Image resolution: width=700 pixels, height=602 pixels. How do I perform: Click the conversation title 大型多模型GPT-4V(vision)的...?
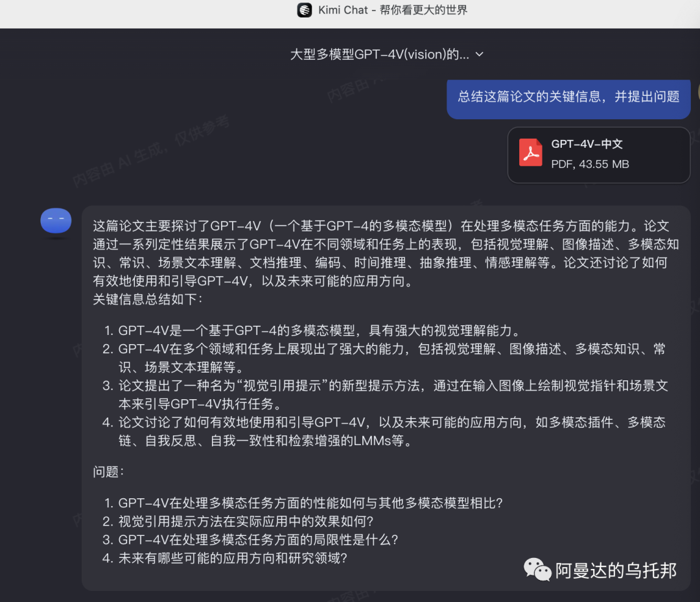pyautogui.click(x=379, y=54)
